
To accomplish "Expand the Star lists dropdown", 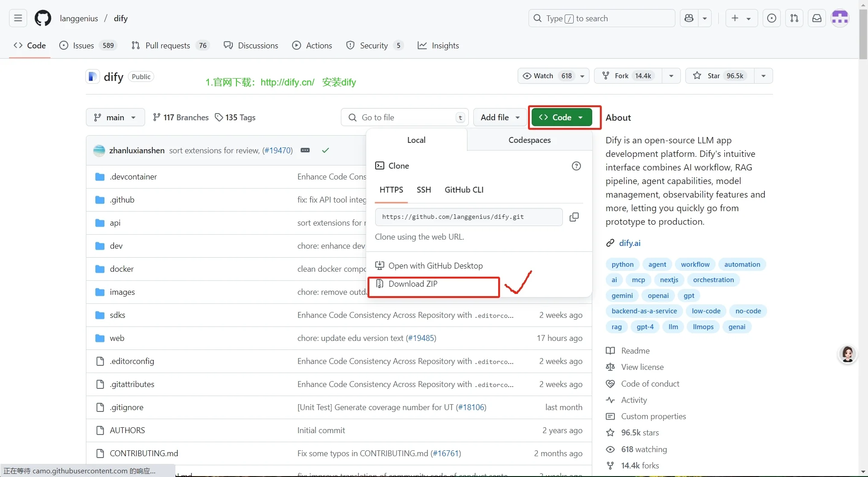I will tap(764, 76).
